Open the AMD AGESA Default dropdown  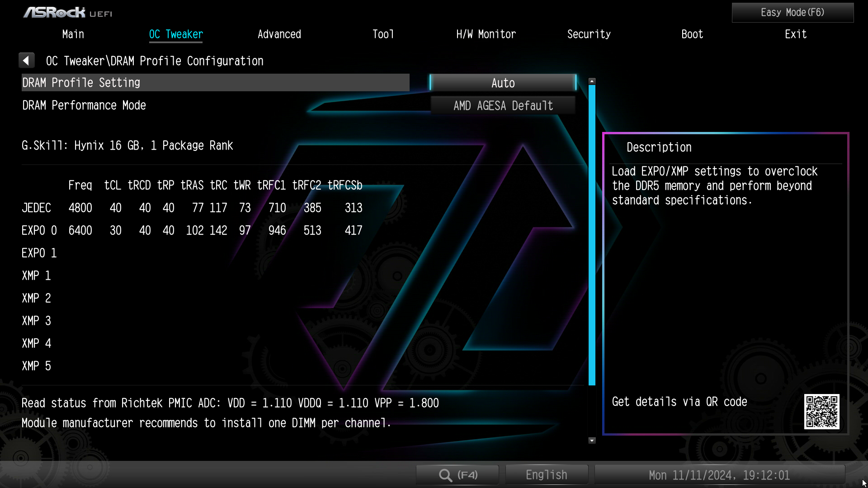click(x=503, y=105)
